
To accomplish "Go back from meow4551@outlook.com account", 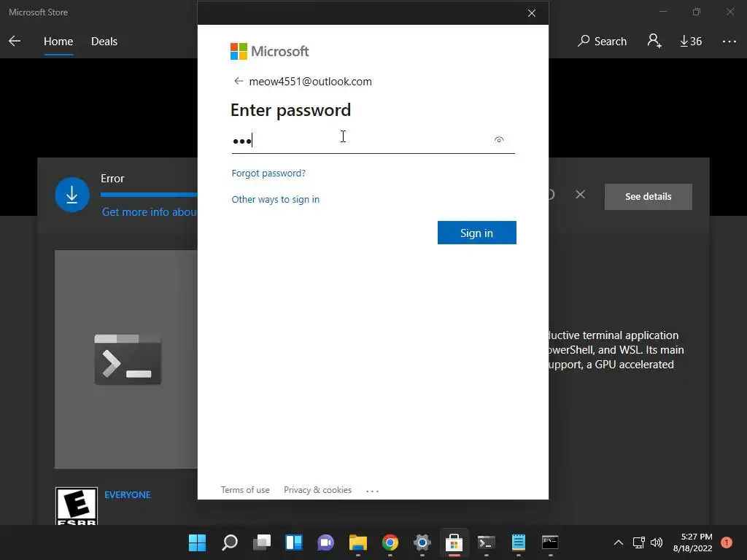I will (239, 82).
